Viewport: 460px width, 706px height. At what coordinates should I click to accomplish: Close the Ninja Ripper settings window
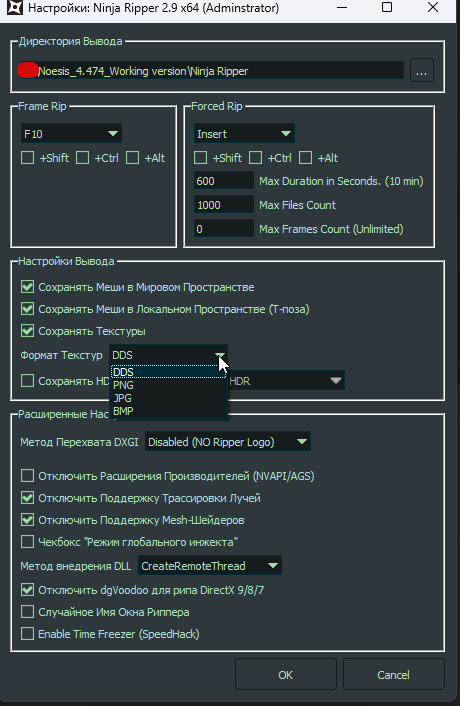tap(433, 7)
